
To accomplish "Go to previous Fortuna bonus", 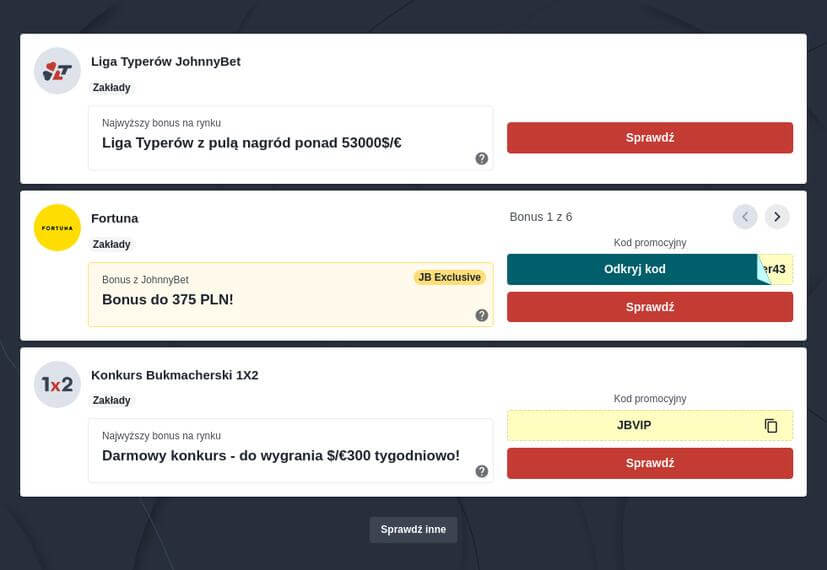I will point(745,217).
